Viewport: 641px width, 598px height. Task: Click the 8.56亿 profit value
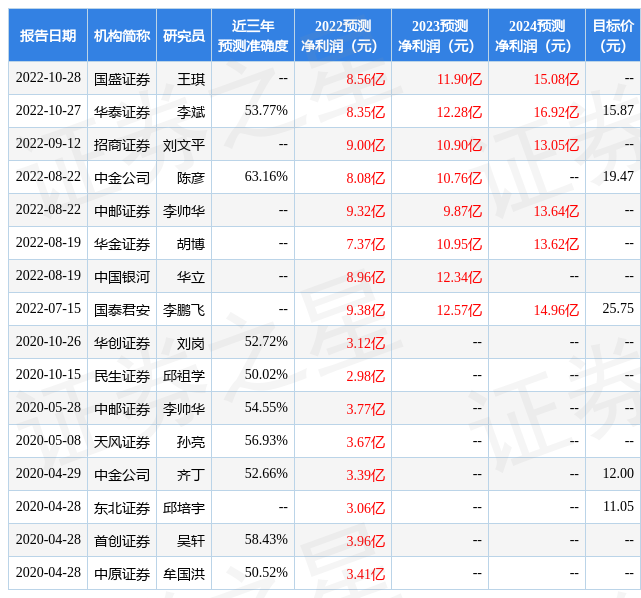point(365,79)
